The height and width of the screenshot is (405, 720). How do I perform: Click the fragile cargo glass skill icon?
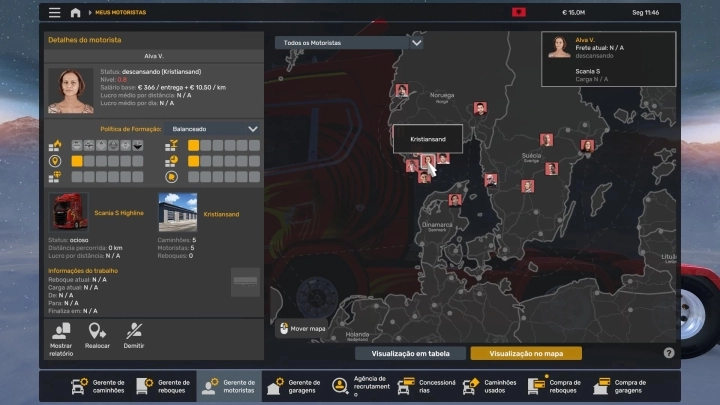[x=171, y=146]
